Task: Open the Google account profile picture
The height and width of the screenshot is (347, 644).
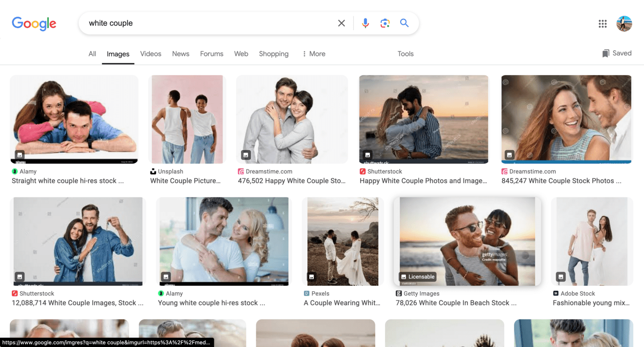Action: click(x=624, y=23)
